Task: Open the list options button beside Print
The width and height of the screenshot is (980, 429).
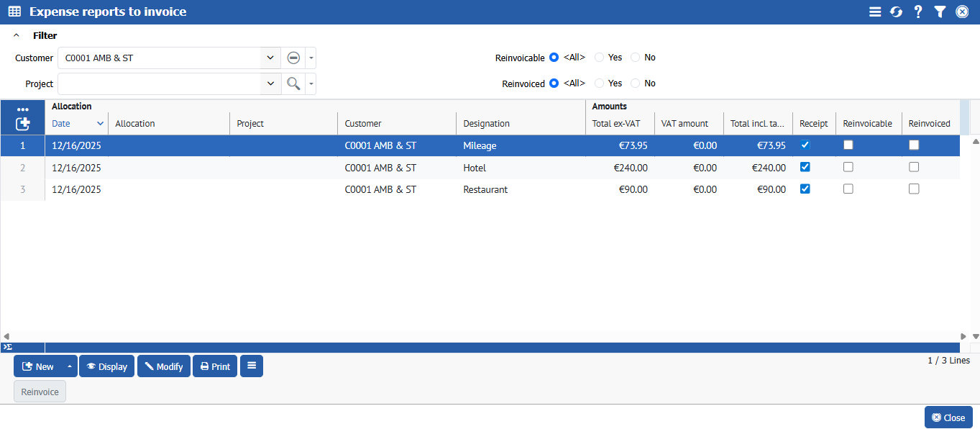Action: [x=252, y=366]
